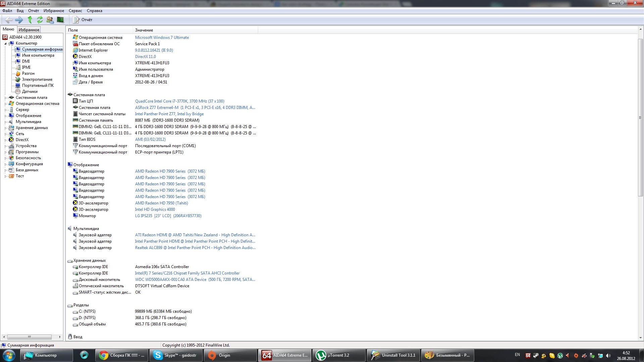Switch to µTorrent 3.2 taskbar button
644x362 pixels.
click(339, 355)
